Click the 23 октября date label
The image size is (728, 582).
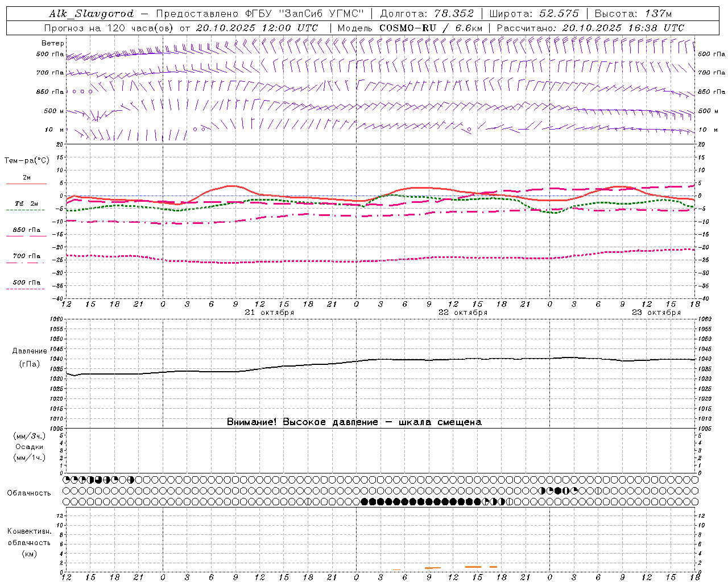656,313
